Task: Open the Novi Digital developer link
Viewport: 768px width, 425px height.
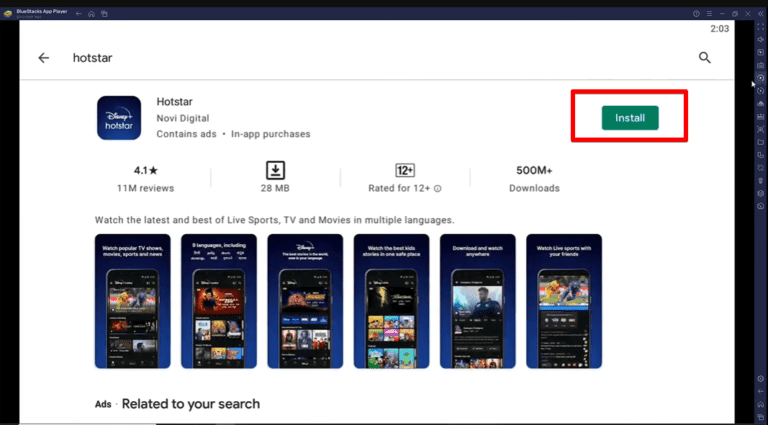Action: click(x=183, y=118)
